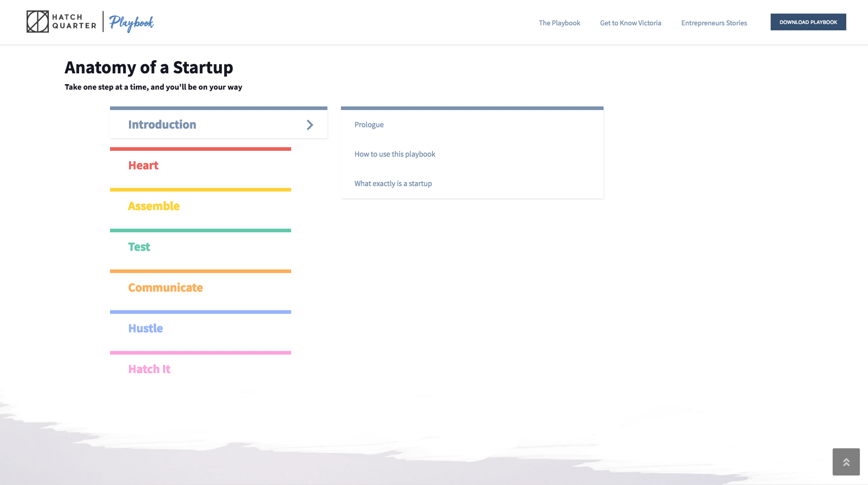This screenshot has height=485, width=868.
Task: Expand the Hustle section
Action: [x=145, y=328]
